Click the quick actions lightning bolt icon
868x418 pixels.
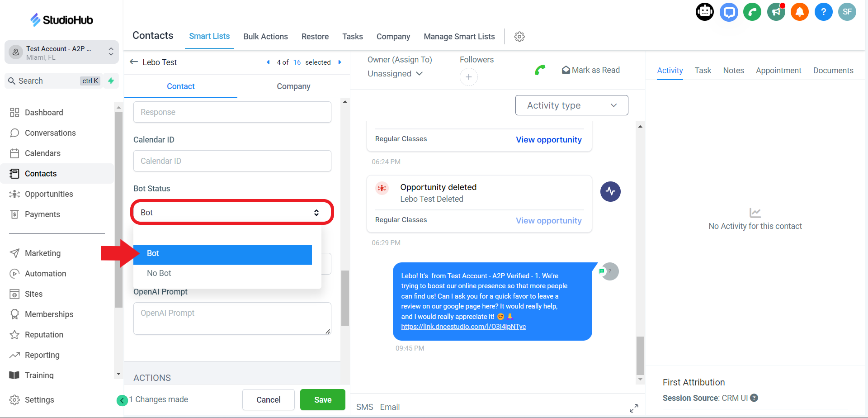(111, 81)
